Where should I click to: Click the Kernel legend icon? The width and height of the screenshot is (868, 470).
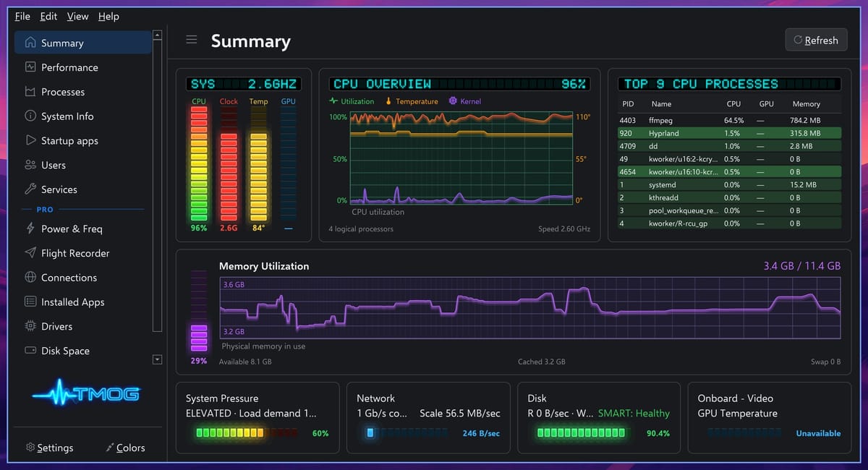[x=453, y=101]
